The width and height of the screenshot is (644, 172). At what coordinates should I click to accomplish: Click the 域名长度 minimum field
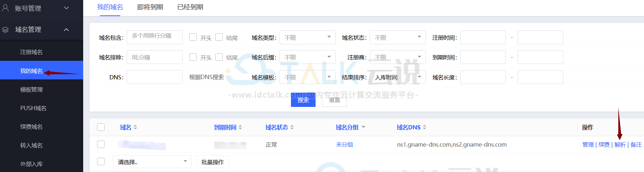click(483, 77)
